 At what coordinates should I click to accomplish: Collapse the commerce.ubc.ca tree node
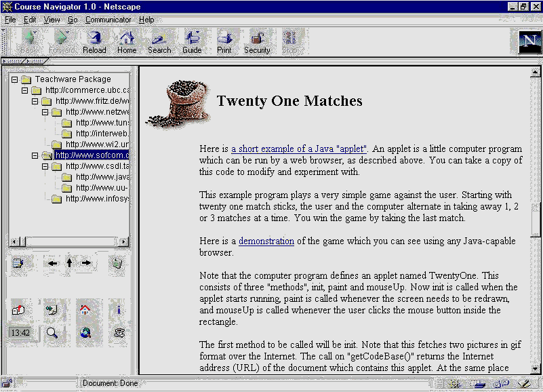[x=24, y=90]
